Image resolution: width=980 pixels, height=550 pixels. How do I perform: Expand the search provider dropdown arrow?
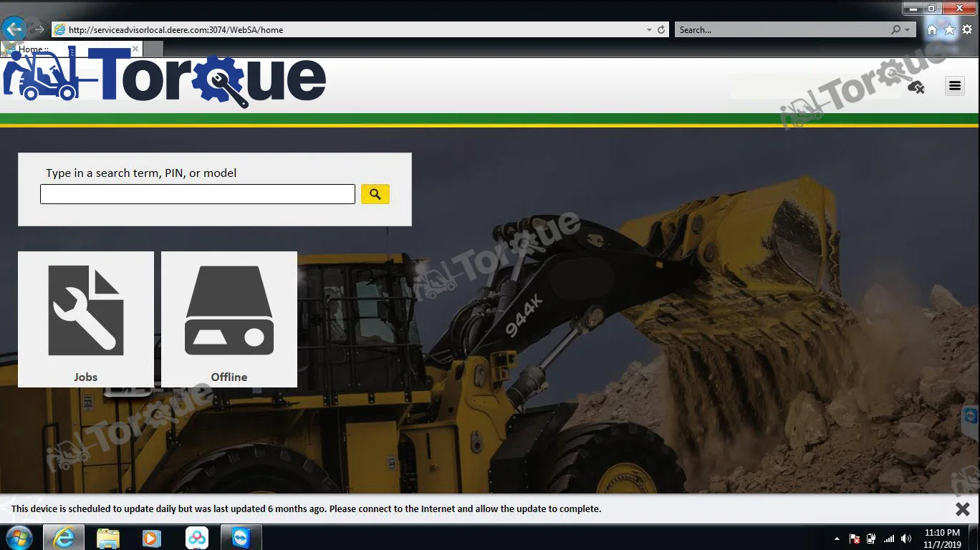908,30
